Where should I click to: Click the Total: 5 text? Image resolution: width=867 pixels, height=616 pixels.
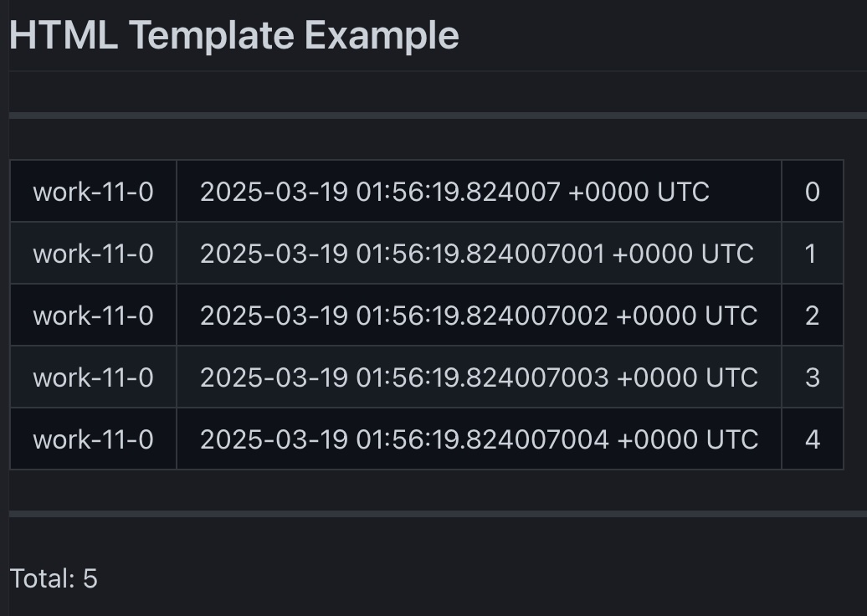pyautogui.click(x=54, y=578)
